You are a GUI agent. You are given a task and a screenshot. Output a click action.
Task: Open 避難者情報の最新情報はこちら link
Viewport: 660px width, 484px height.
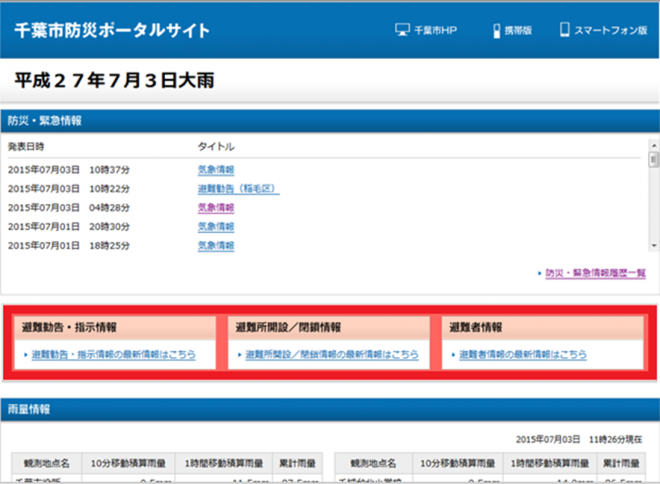(523, 354)
